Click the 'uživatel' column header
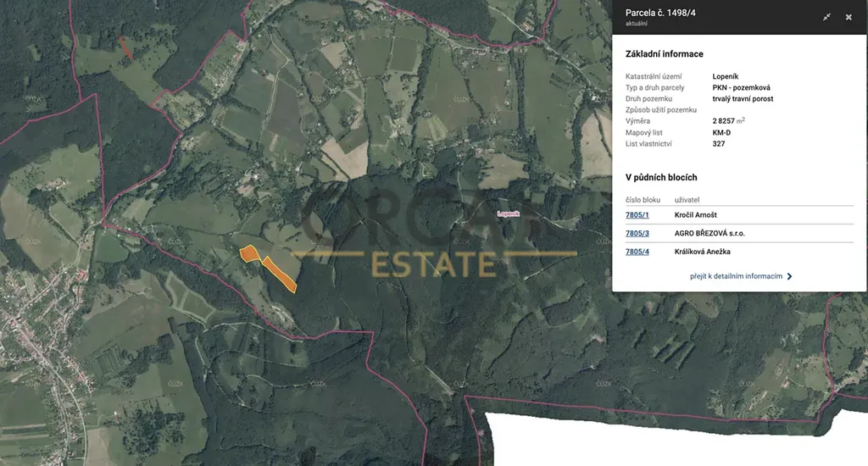This screenshot has height=466, width=868. point(687,199)
